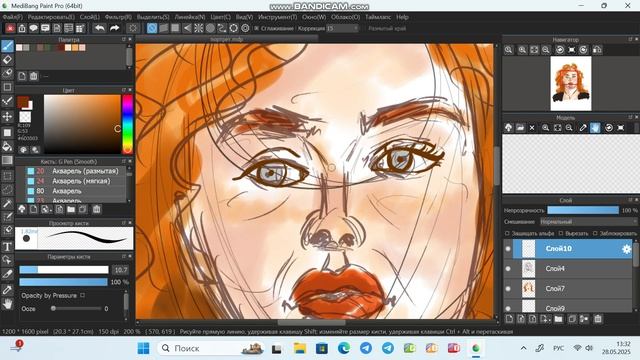Image resolution: width=640 pixels, height=360 pixels.
Task: Adjust the layer Непрозрачность slider
Action: pyautogui.click(x=583, y=210)
